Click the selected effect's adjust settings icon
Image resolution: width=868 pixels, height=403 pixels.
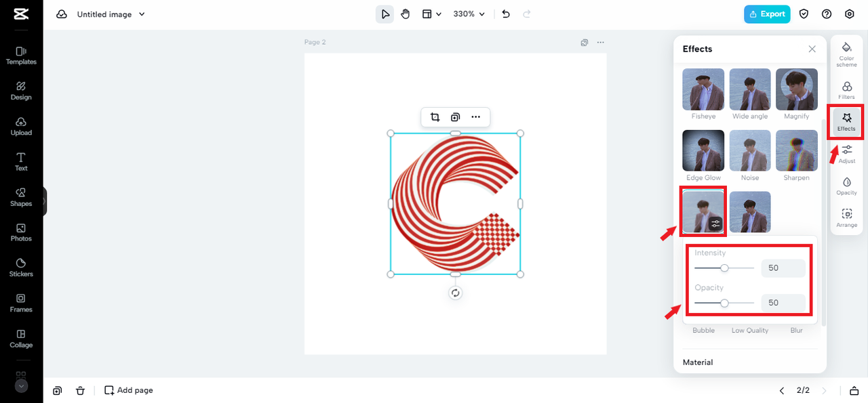pos(715,224)
